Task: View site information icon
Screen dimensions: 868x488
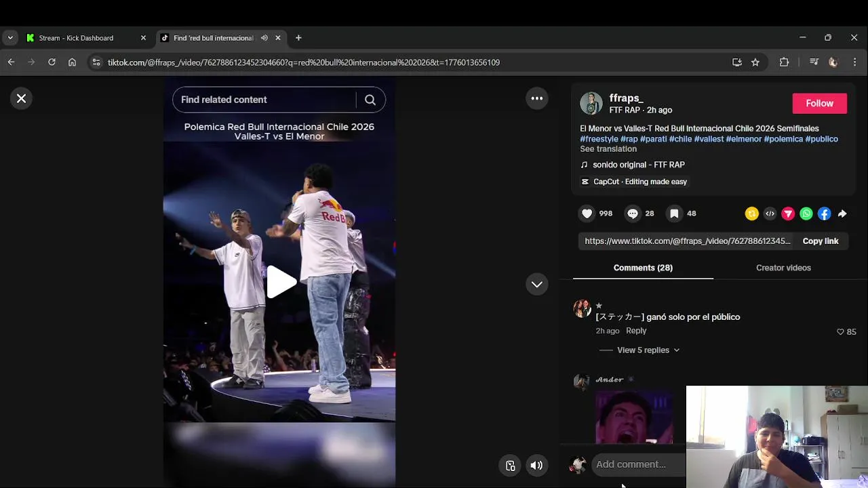Action: pyautogui.click(x=96, y=62)
